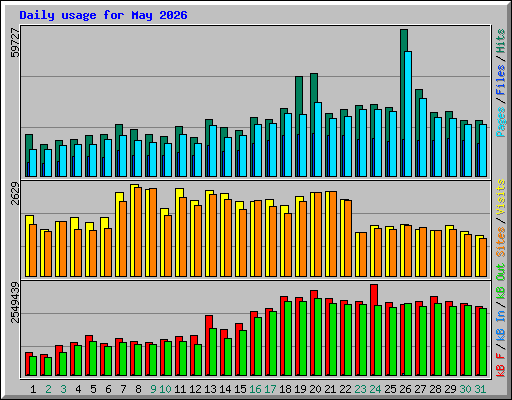Click day label 13 on the x-axis
512x400 pixels.
click(x=210, y=389)
